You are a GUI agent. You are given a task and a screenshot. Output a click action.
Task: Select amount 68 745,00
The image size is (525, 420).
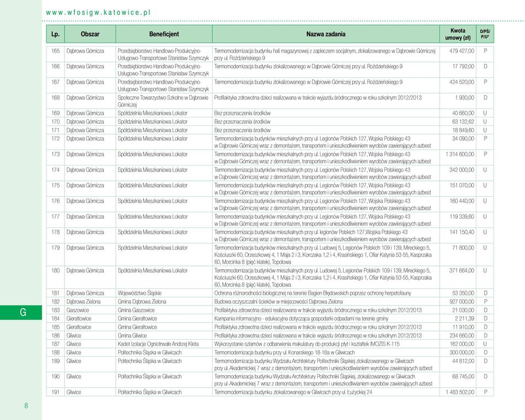(x=463, y=376)
